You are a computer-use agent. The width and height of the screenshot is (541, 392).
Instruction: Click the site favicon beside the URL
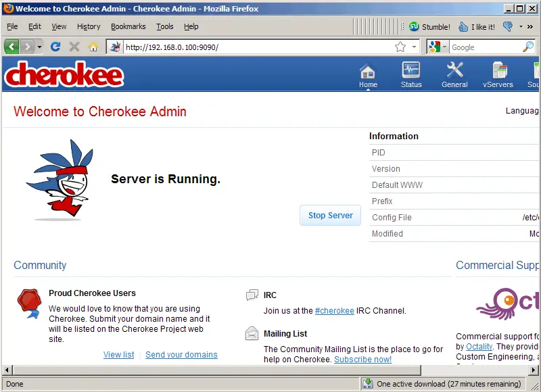coord(115,47)
